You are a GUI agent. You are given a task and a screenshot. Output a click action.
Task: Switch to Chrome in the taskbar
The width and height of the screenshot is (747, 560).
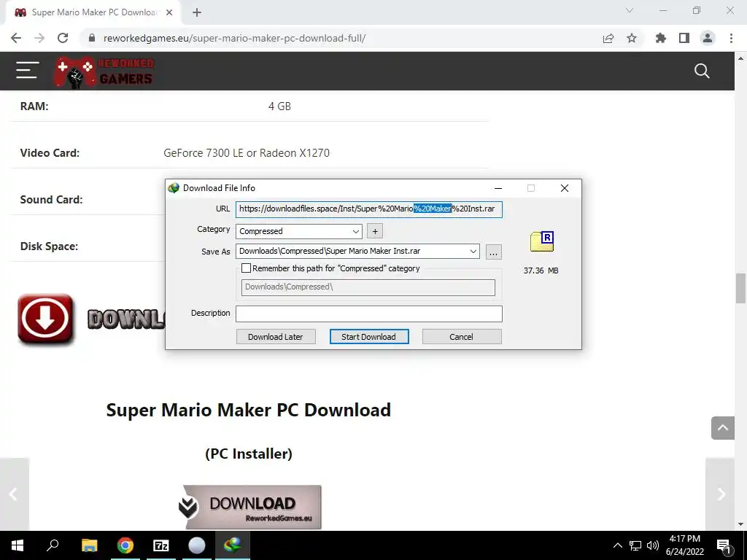coord(125,545)
